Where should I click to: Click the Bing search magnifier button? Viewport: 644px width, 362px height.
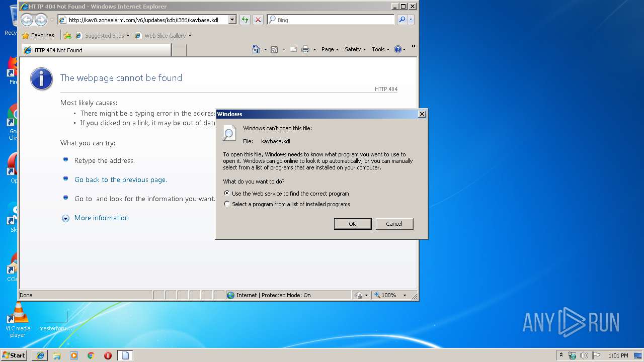tap(401, 20)
